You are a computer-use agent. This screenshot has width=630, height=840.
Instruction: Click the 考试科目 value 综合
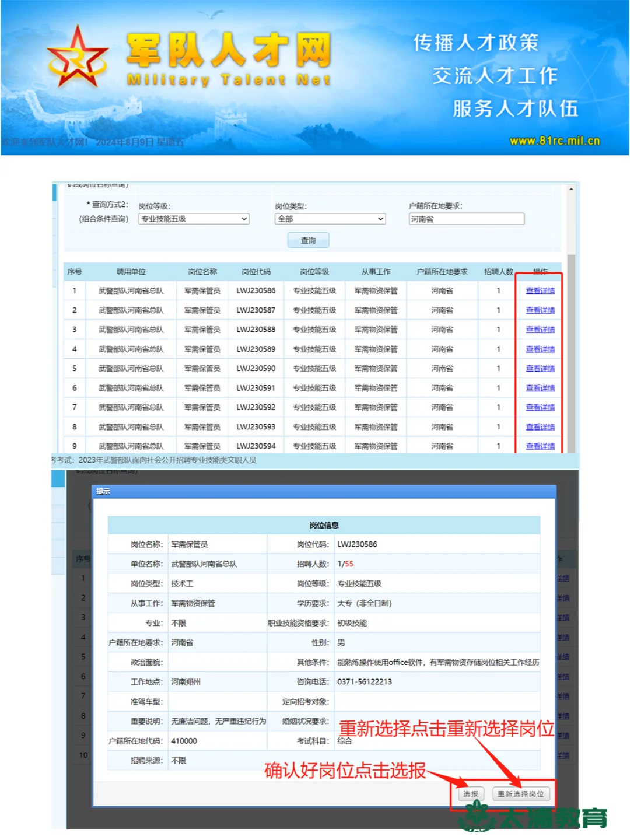[x=345, y=741]
